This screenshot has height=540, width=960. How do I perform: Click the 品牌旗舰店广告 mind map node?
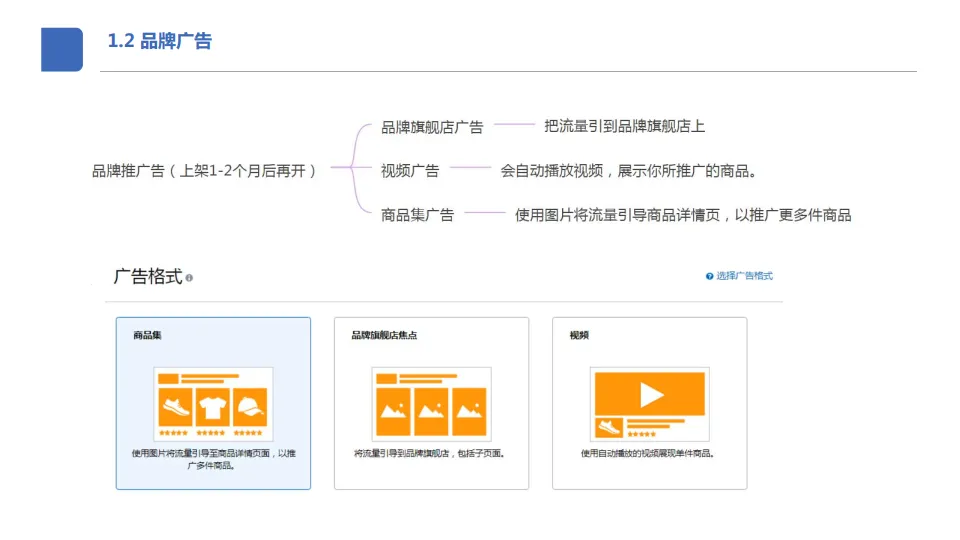click(x=432, y=127)
